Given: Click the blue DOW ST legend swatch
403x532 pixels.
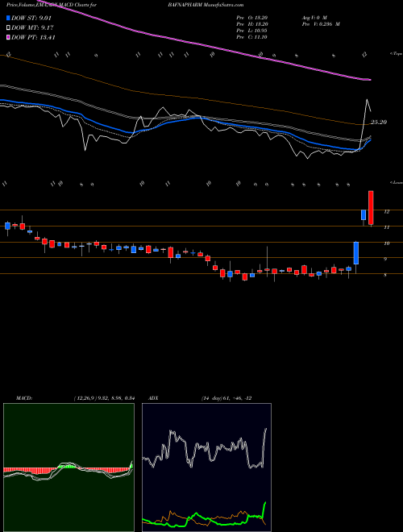Looking at the screenshot, I should (x=9, y=19).
